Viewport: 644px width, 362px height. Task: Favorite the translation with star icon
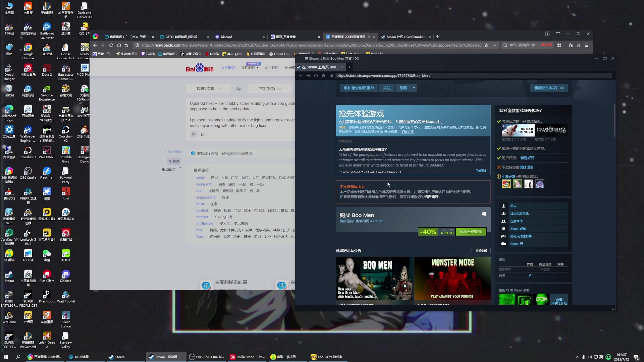[x=202, y=134]
